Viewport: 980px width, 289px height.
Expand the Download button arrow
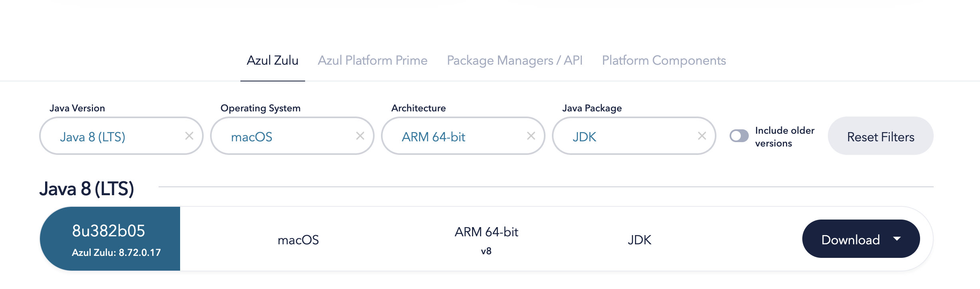tap(897, 239)
